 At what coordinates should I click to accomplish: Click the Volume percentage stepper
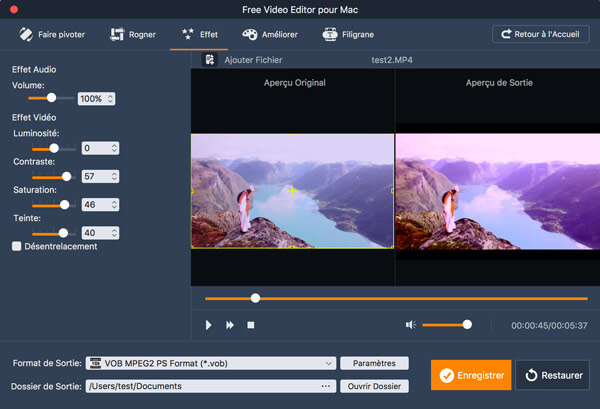[x=110, y=99]
